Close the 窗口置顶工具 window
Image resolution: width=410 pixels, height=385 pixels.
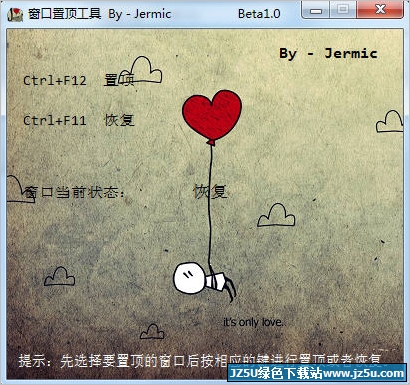click(x=380, y=10)
